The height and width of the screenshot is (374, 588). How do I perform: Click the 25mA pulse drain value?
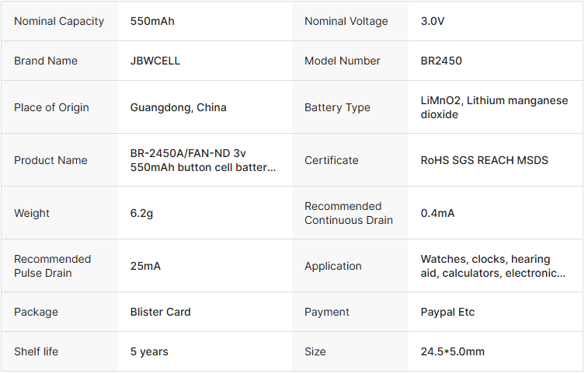(146, 266)
